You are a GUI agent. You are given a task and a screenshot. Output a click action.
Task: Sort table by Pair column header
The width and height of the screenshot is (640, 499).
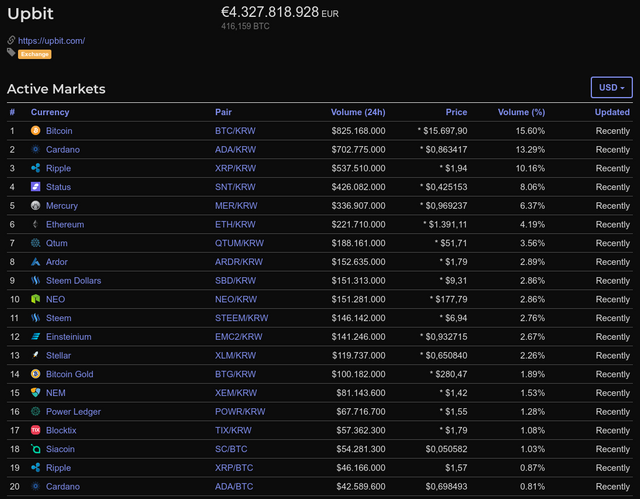point(223,112)
